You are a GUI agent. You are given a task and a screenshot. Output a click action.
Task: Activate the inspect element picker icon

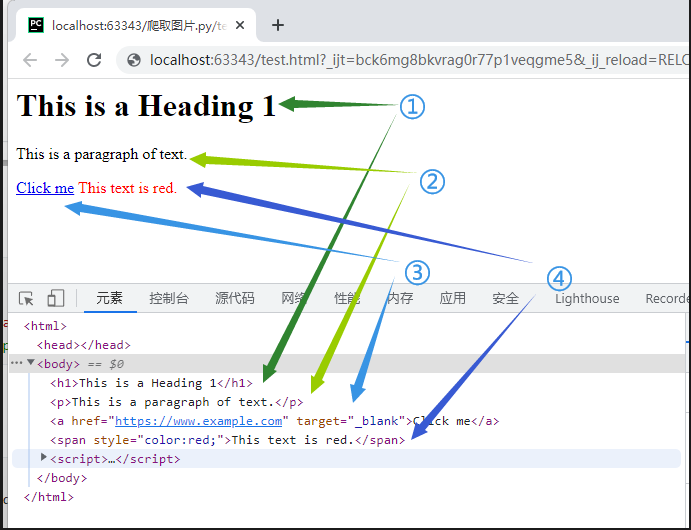coord(26,298)
